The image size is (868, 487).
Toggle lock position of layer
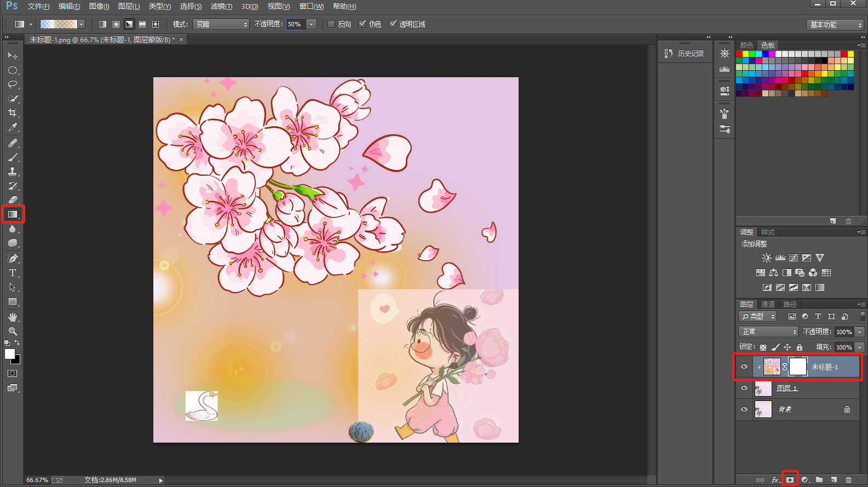[x=787, y=347]
